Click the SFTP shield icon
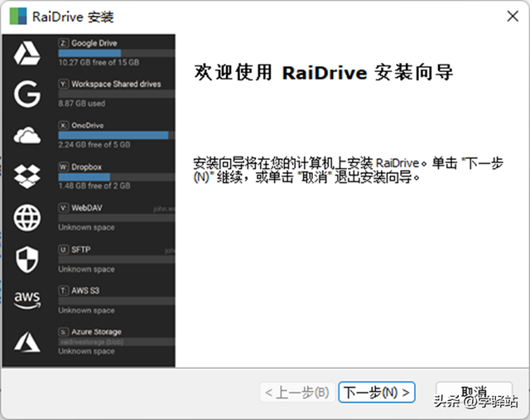Viewport: 530px width, 420px height. [27, 259]
